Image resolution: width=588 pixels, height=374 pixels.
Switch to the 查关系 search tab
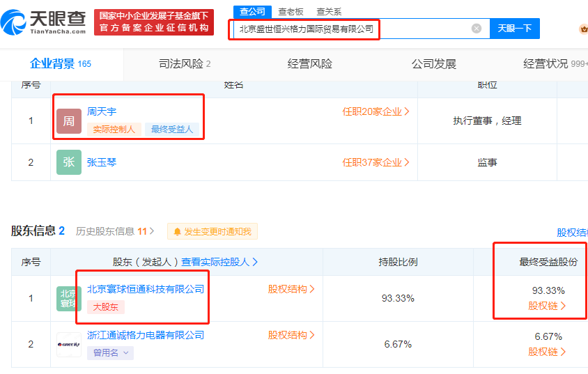(329, 12)
